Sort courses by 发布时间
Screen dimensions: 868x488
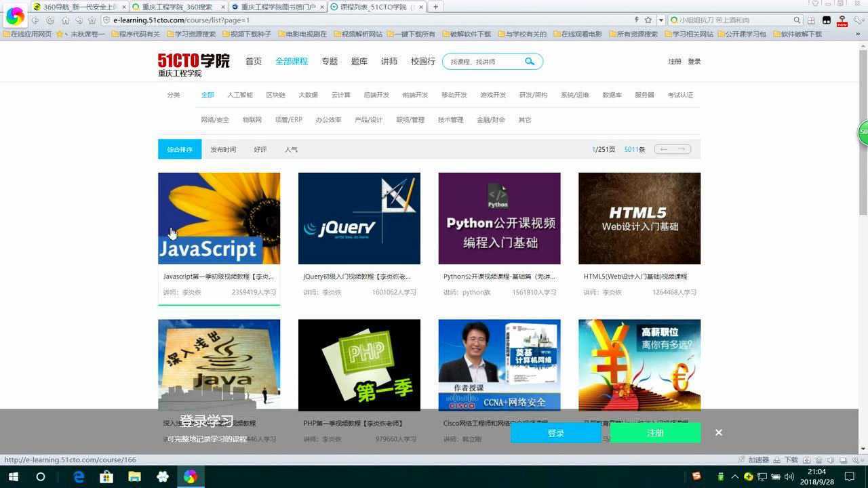click(223, 149)
